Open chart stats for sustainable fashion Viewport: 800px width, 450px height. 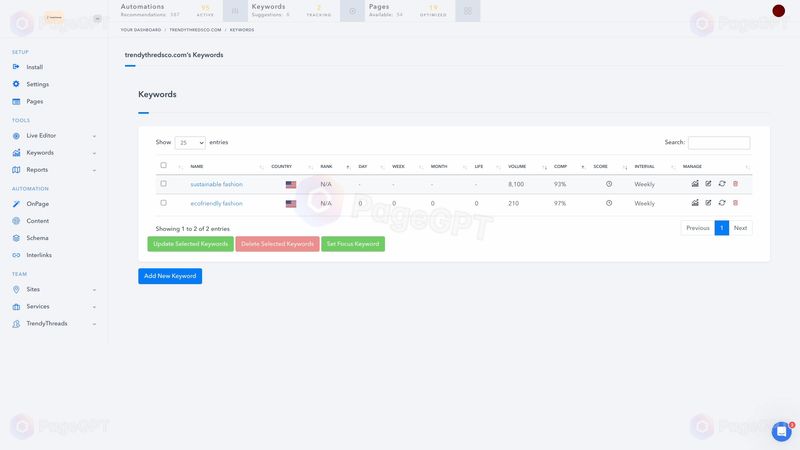pos(695,184)
